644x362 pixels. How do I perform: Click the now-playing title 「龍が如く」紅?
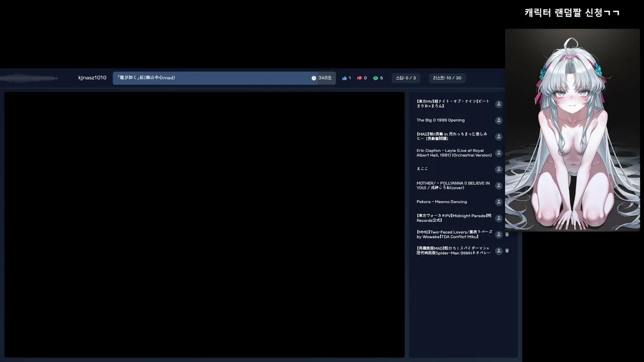click(146, 78)
